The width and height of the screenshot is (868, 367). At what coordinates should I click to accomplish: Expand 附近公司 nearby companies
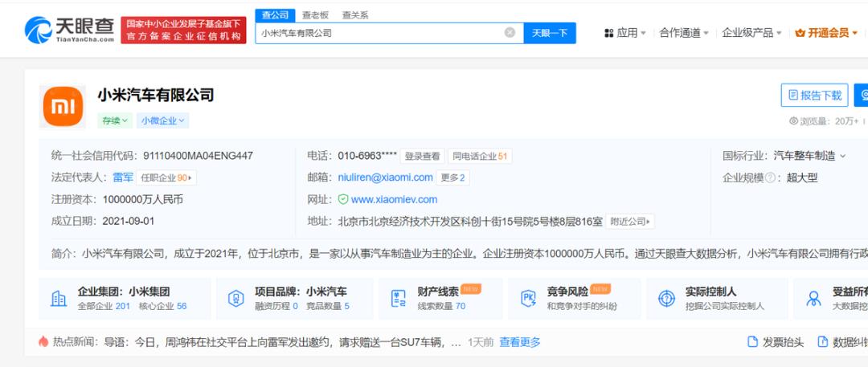click(630, 222)
